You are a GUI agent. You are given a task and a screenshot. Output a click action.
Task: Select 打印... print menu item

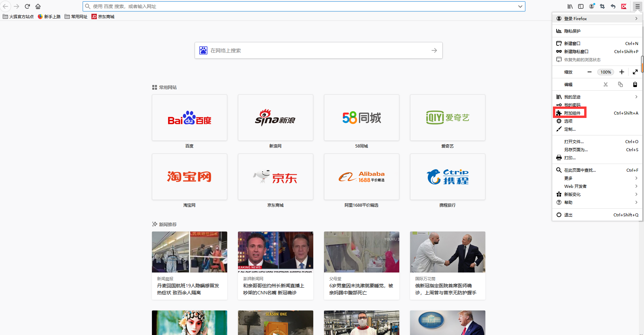pos(597,158)
